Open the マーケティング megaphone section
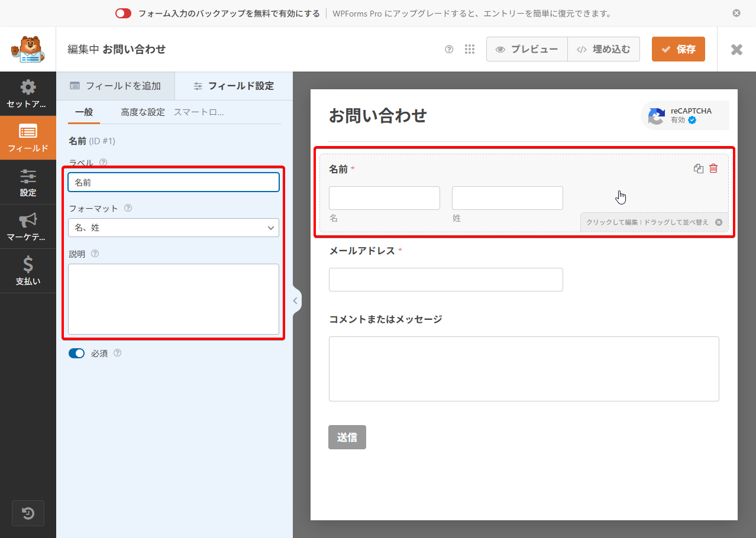The height and width of the screenshot is (538, 756). pyautogui.click(x=28, y=226)
